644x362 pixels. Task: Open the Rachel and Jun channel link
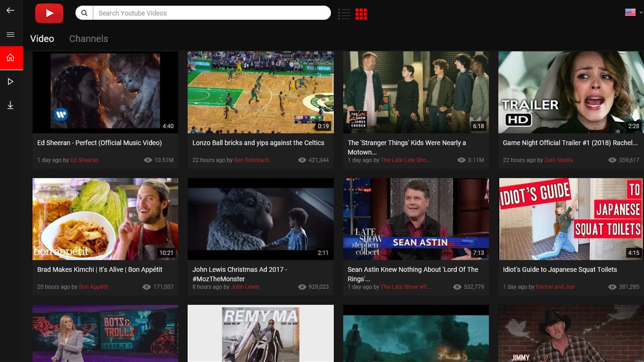555,287
